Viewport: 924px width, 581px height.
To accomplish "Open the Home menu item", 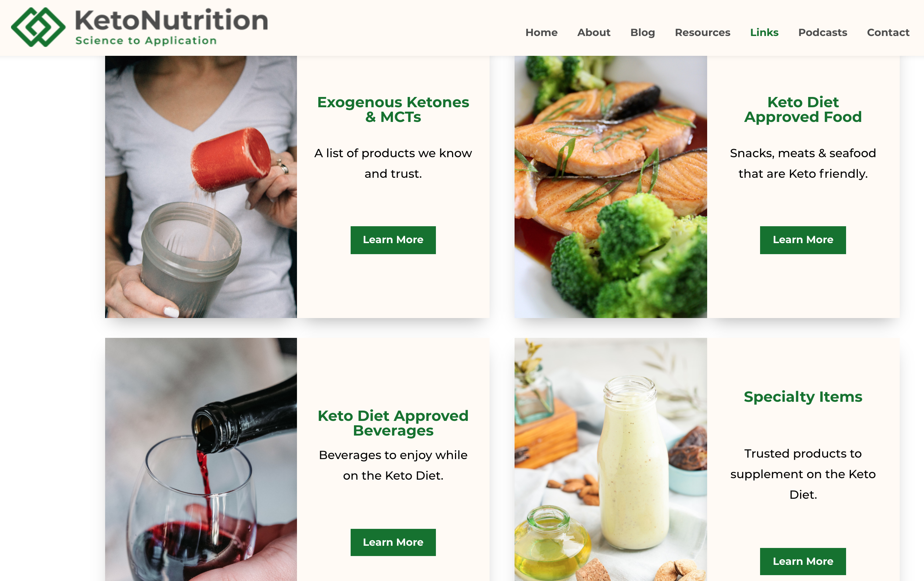I will pos(541,33).
